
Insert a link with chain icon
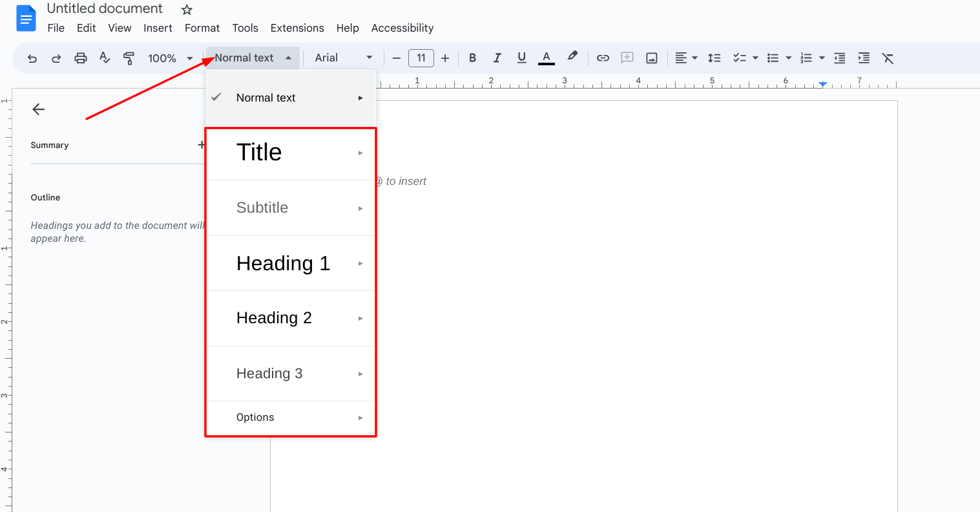click(603, 58)
